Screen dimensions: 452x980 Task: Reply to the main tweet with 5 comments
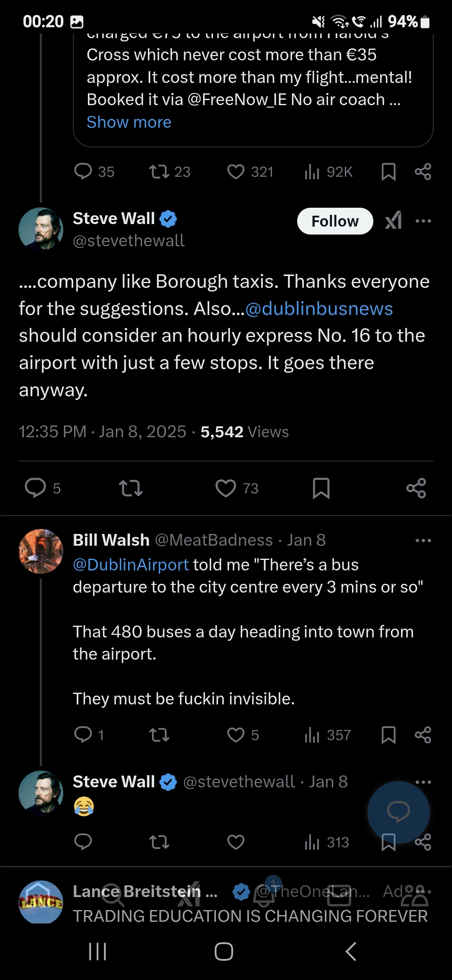[36, 488]
